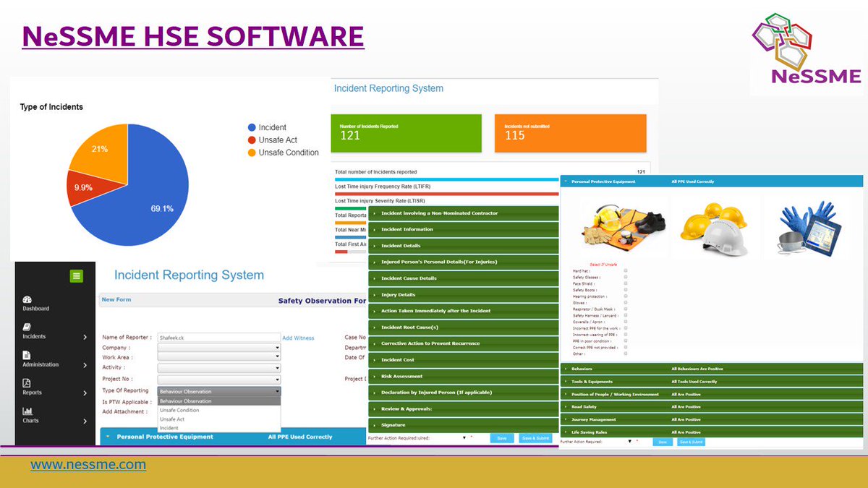Open the Company dropdown
Image resolution: width=868 pixels, height=488 pixels.
[x=219, y=348]
